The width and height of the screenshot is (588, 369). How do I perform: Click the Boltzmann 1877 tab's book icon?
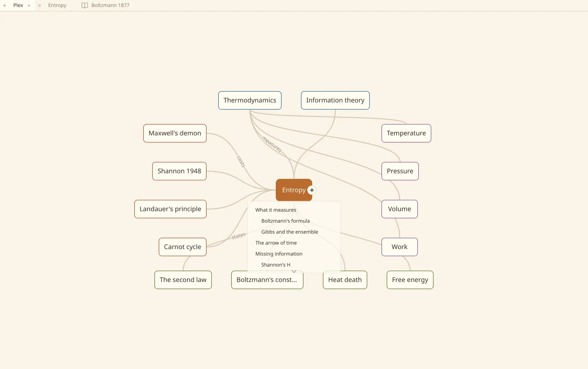(85, 5)
